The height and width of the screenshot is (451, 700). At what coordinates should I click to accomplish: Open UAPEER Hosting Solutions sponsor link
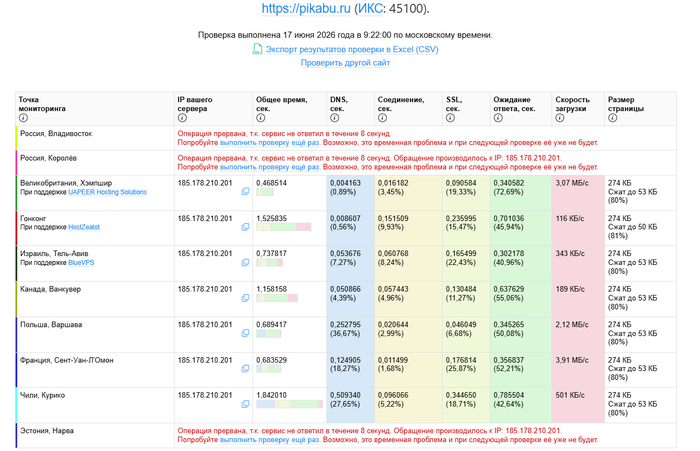[107, 192]
